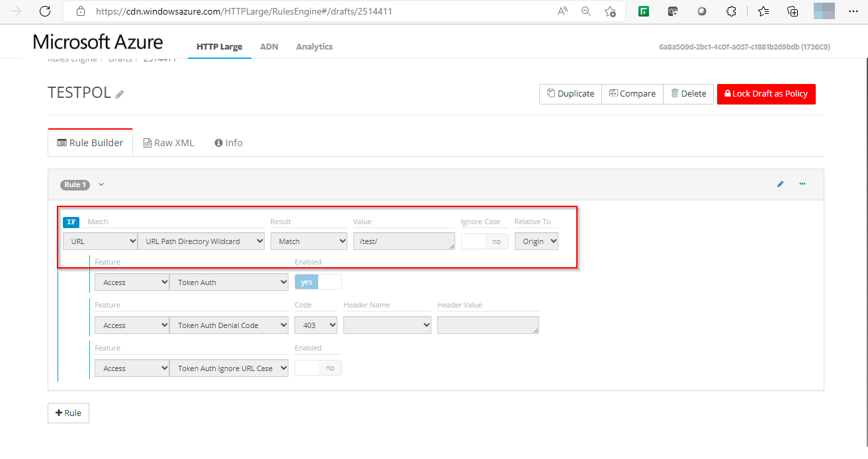Image resolution: width=868 pixels, height=459 pixels.
Task: Toggle the Ignore Case switch
Action: [x=484, y=241]
